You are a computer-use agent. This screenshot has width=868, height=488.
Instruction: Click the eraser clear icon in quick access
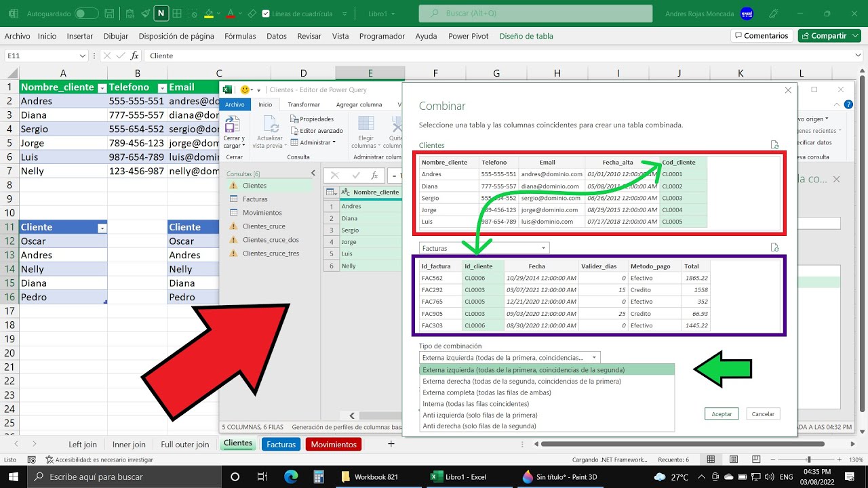[x=252, y=14]
